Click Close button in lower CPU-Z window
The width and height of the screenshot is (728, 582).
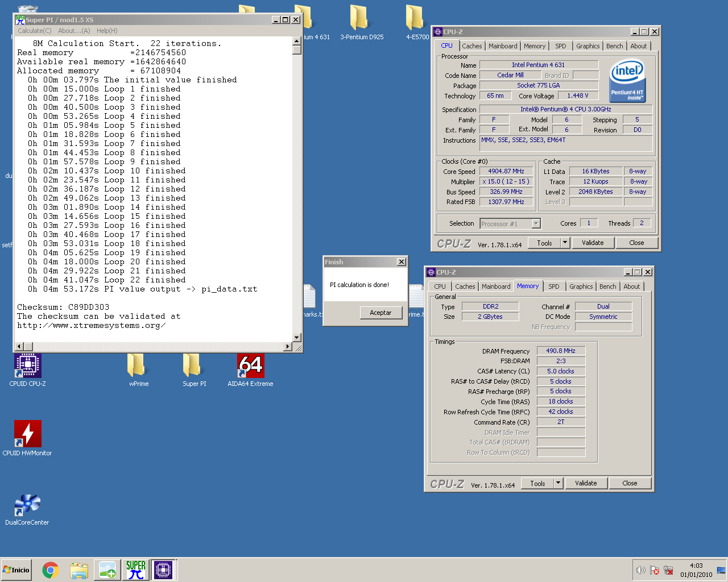coord(630,483)
